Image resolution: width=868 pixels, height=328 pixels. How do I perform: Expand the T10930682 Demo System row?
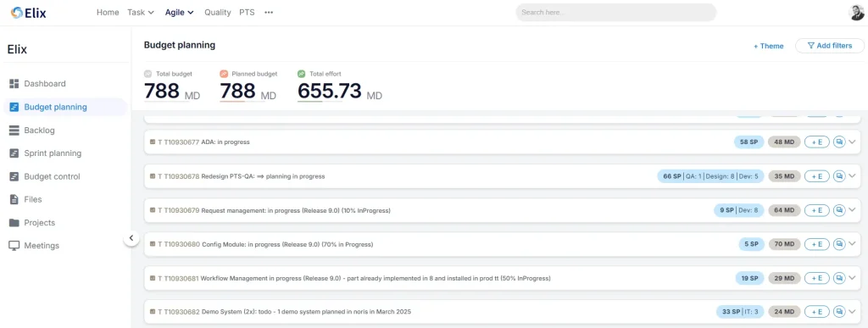click(x=853, y=312)
